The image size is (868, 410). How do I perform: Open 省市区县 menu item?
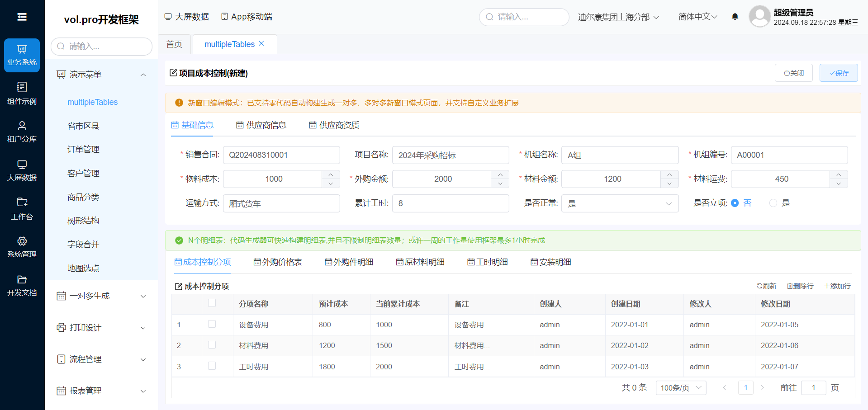pos(83,126)
